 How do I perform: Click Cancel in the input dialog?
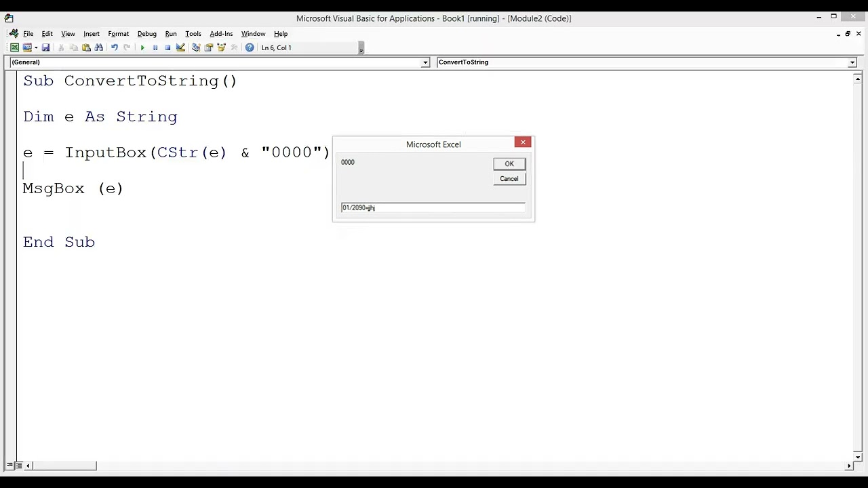pyautogui.click(x=509, y=179)
